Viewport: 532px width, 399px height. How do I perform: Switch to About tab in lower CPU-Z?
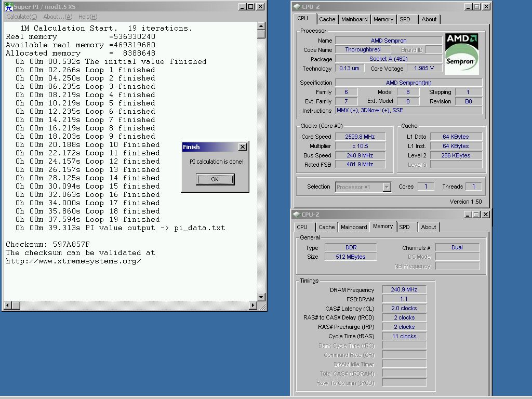tap(429, 227)
